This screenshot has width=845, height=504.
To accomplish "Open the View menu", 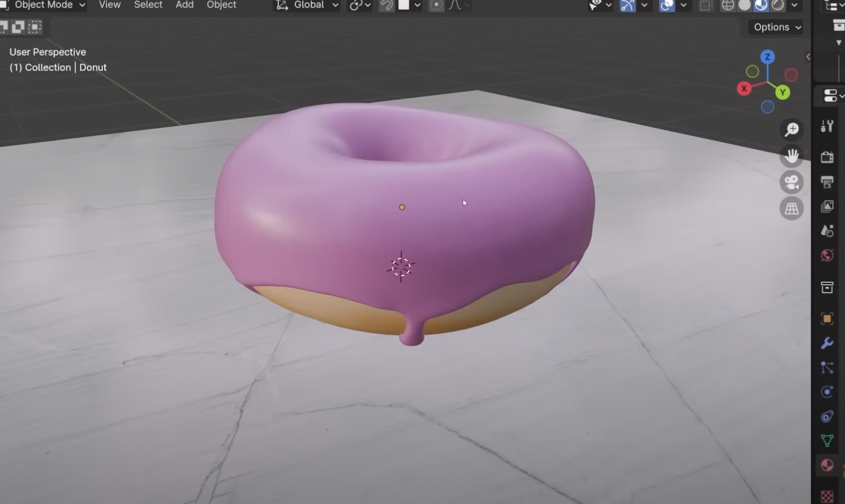I will [110, 5].
